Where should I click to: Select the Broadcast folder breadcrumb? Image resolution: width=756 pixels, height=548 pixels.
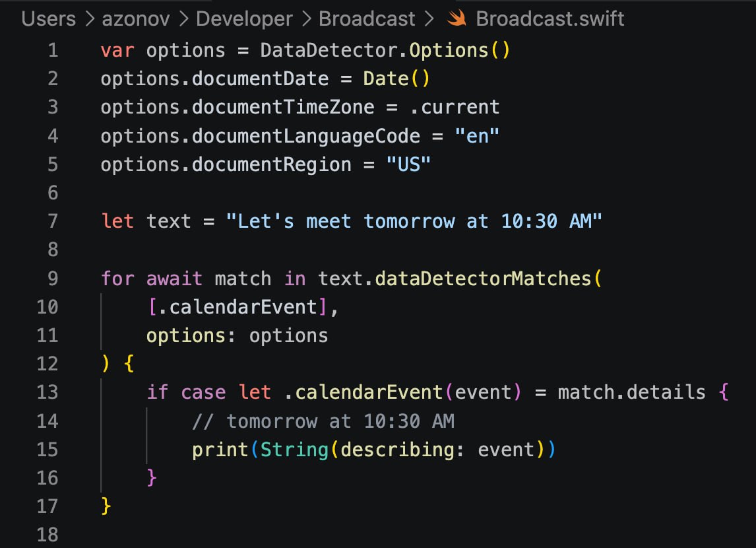(x=367, y=18)
